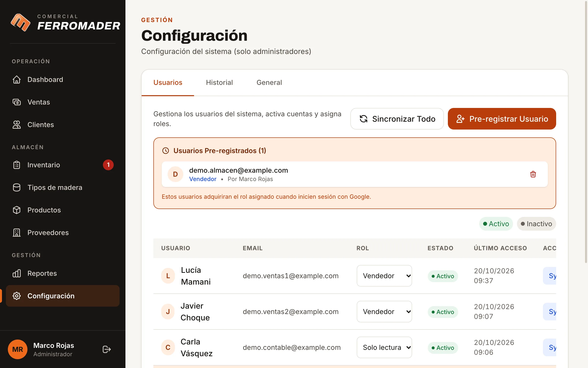Viewport: 588px width, 368px height.
Task: Click Carla Vásquez's C avatar
Action: coord(168,347)
